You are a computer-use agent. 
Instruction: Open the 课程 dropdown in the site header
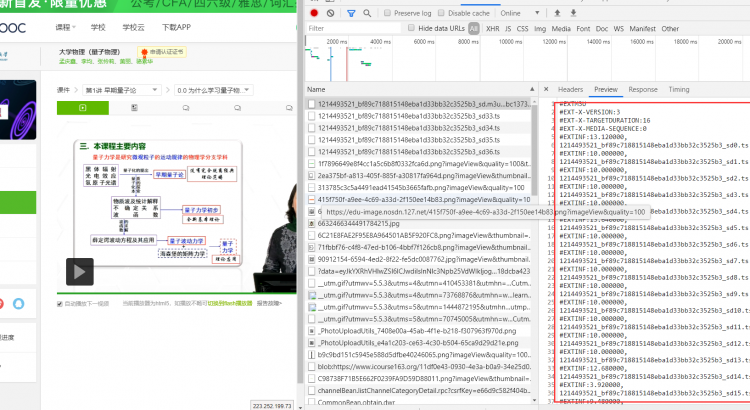[x=65, y=27]
